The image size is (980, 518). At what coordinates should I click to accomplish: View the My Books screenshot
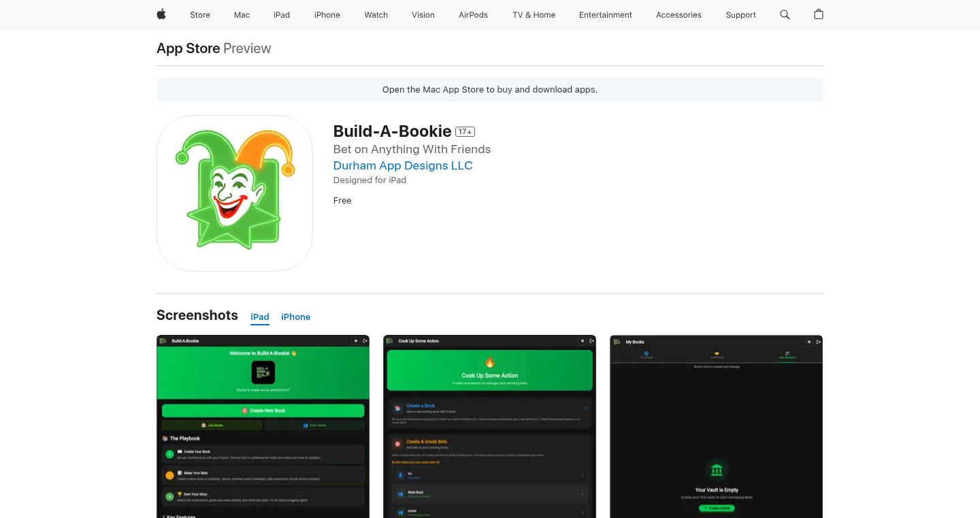[717, 426]
